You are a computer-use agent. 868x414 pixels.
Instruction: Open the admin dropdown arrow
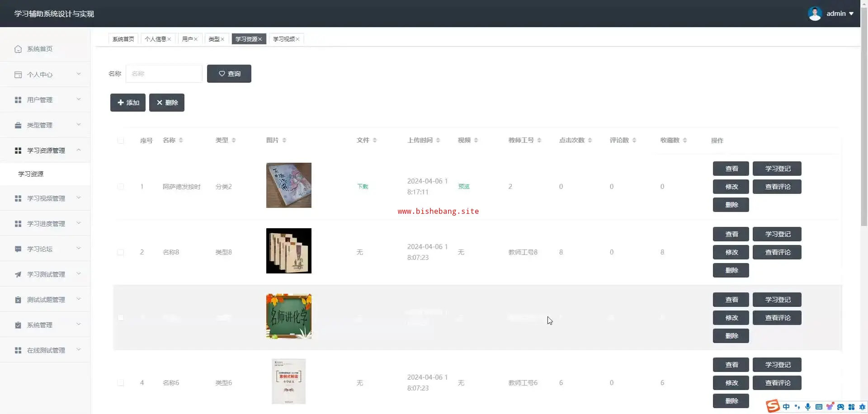coord(851,14)
